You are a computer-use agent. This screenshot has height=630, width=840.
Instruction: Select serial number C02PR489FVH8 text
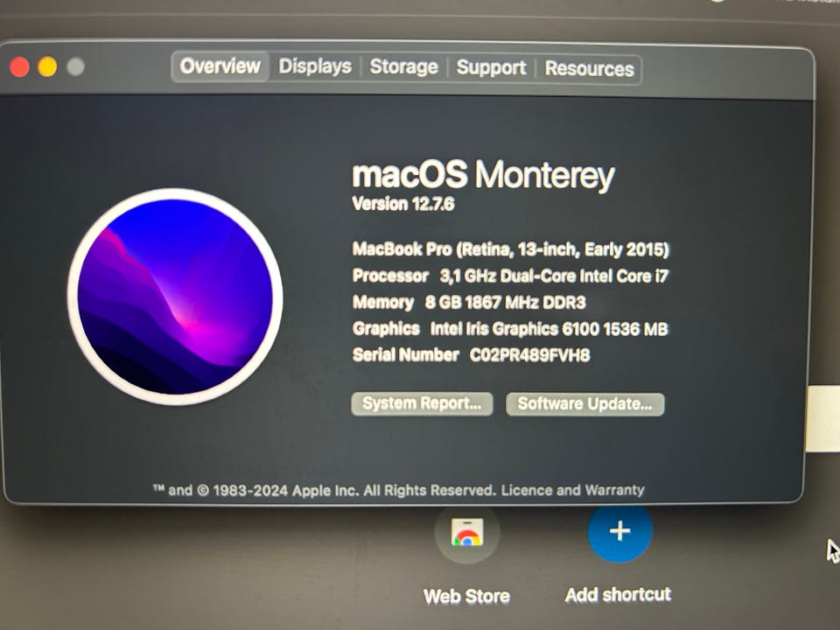(x=530, y=355)
